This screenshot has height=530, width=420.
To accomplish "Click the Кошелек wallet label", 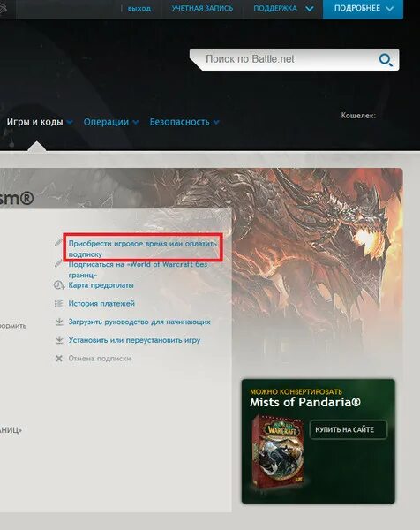I will [358, 116].
